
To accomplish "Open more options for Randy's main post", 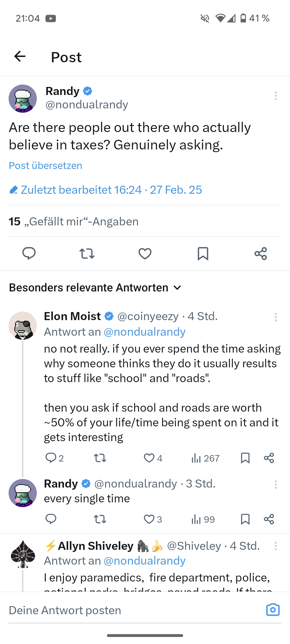I will point(275,96).
